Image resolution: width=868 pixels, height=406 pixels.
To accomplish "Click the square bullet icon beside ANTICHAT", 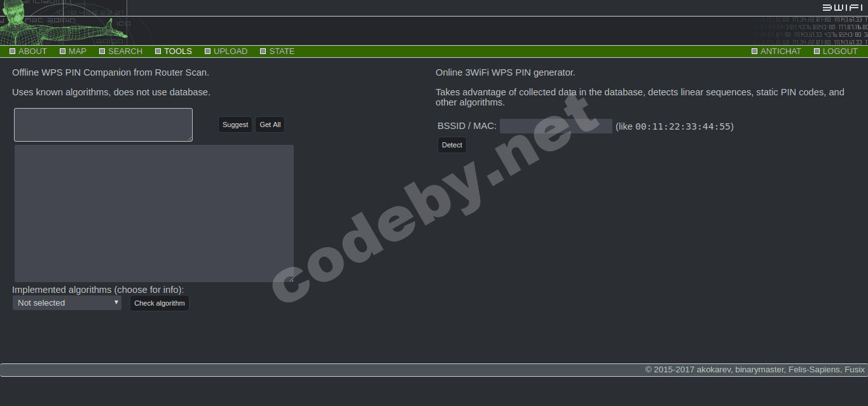I will tap(754, 51).
